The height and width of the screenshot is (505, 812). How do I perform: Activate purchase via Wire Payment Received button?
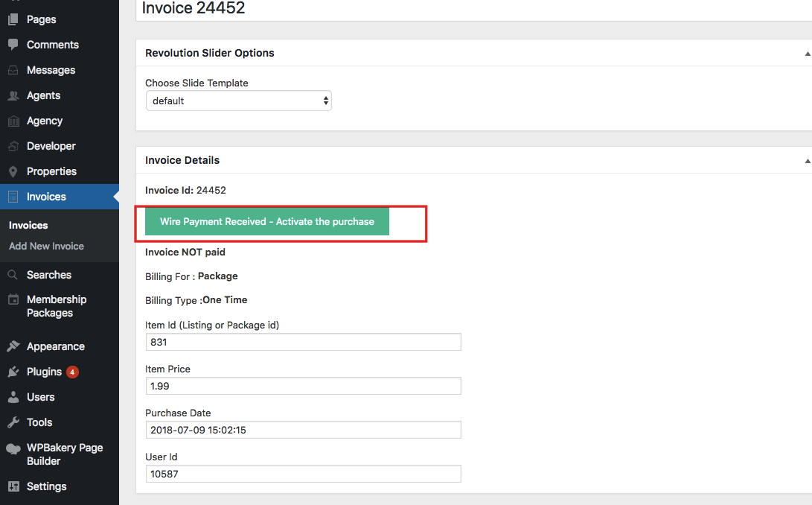coord(266,221)
